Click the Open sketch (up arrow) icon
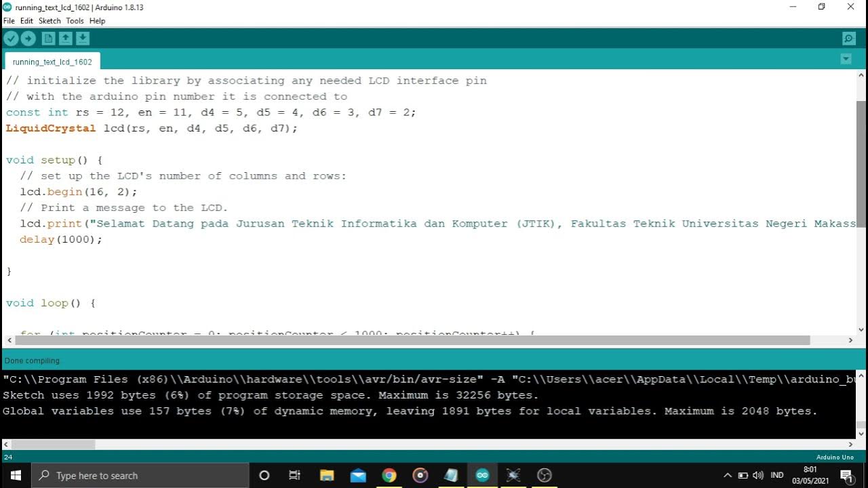The height and width of the screenshot is (488, 868). (66, 39)
